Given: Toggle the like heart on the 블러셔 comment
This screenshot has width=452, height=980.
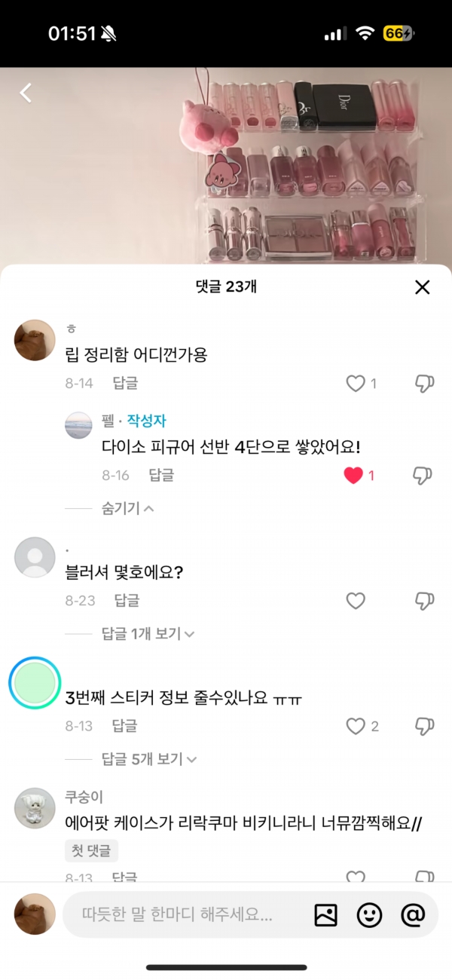Looking at the screenshot, I should pyautogui.click(x=355, y=601).
